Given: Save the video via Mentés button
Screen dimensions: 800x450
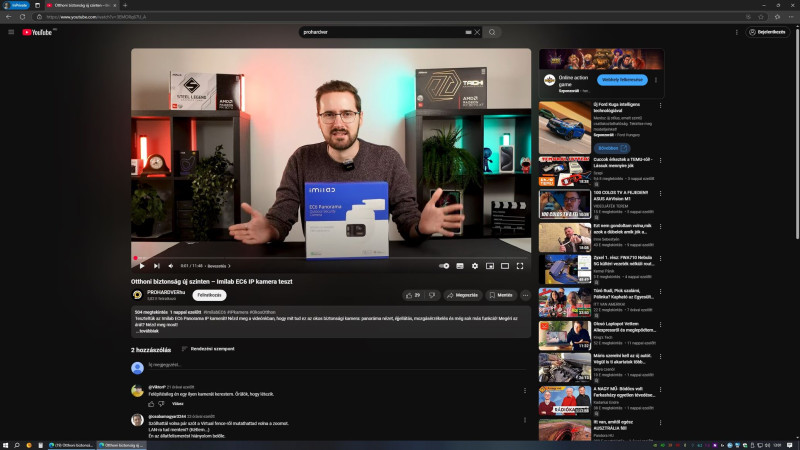Looking at the screenshot, I should tap(501, 295).
